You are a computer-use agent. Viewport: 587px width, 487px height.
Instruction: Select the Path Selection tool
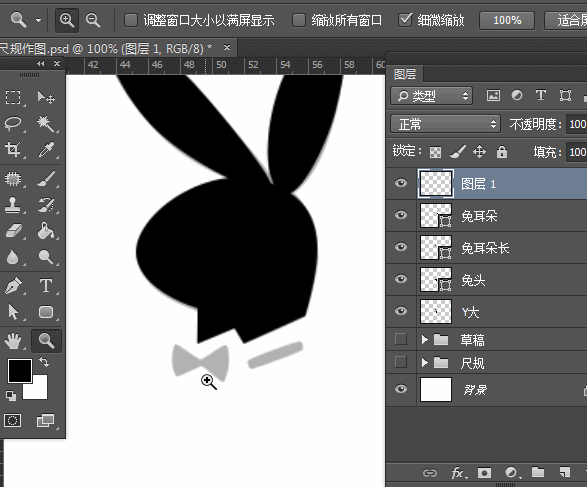pyautogui.click(x=13, y=312)
